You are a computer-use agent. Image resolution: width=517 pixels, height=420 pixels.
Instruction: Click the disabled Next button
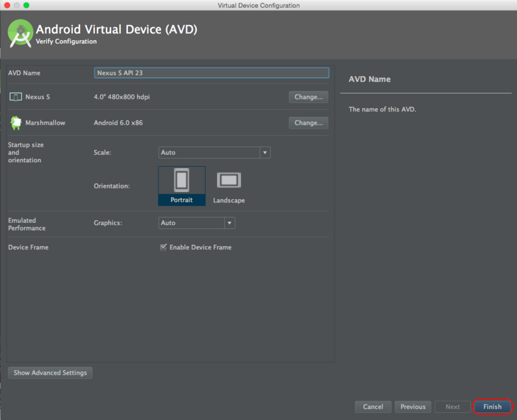pos(452,407)
